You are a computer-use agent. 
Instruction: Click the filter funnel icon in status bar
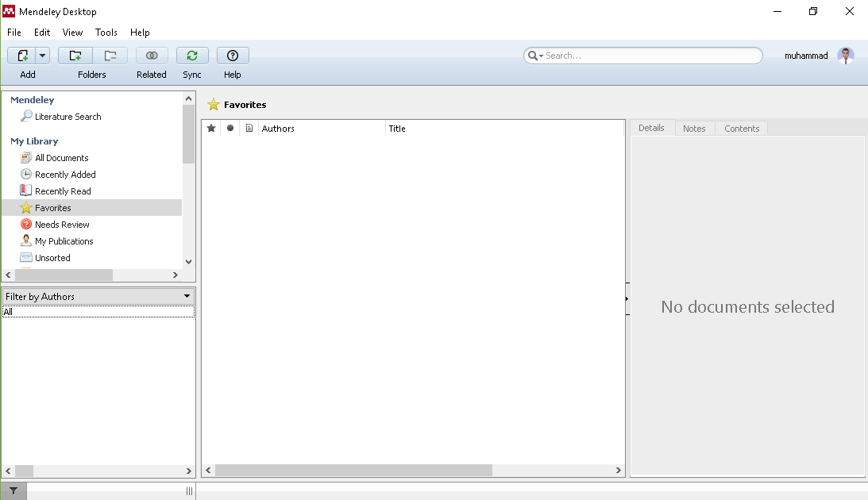14,491
